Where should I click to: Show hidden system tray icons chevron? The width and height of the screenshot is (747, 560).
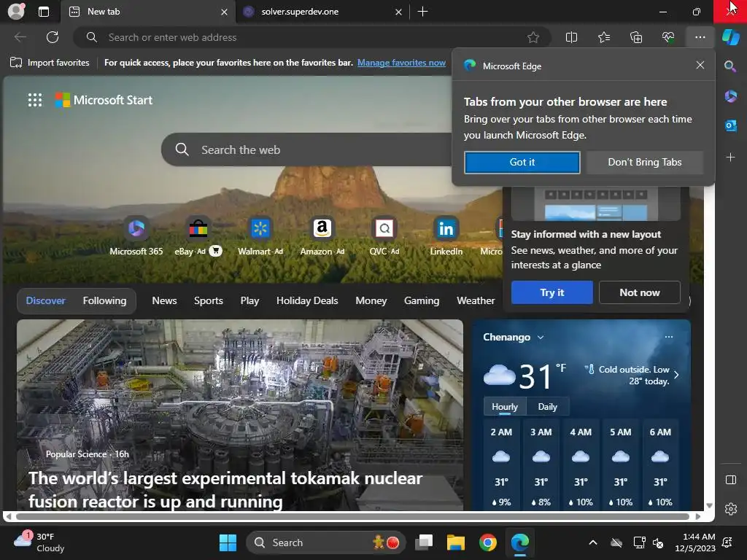[x=592, y=542]
